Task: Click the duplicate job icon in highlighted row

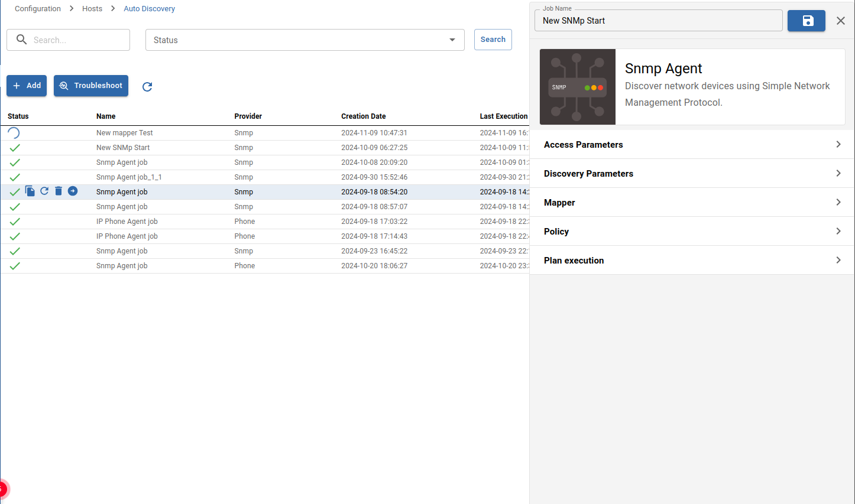Action: 30,191
